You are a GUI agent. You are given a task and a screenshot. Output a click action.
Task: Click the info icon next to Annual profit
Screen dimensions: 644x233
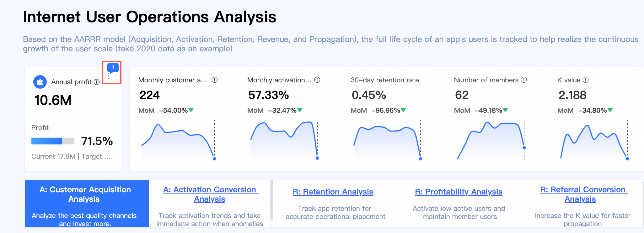[x=97, y=82]
